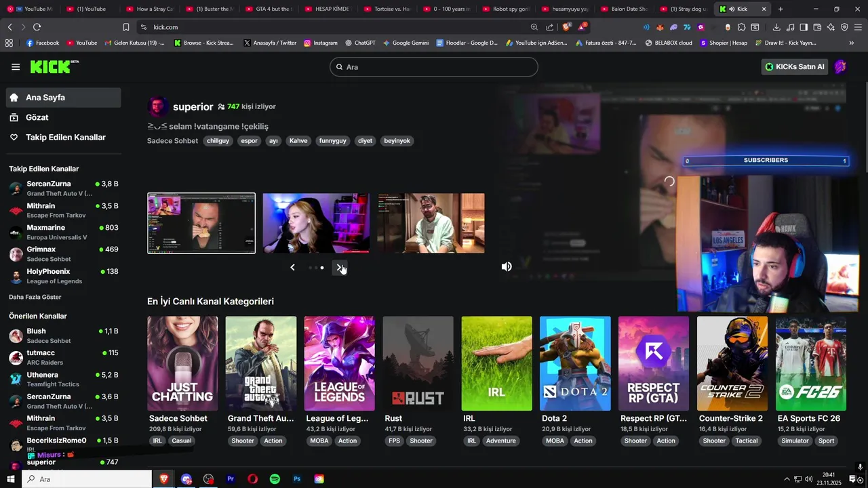Click the KICK logo
This screenshot has width=868, height=488.
[x=54, y=66]
